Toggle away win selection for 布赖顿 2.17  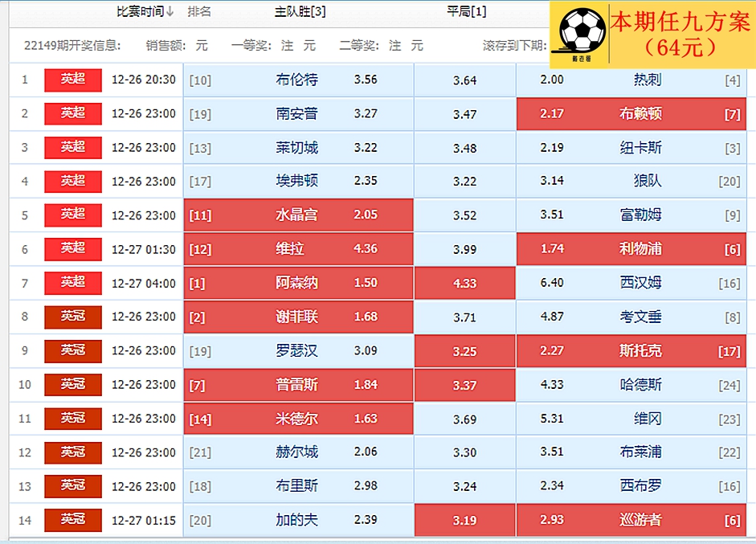pyautogui.click(x=631, y=114)
